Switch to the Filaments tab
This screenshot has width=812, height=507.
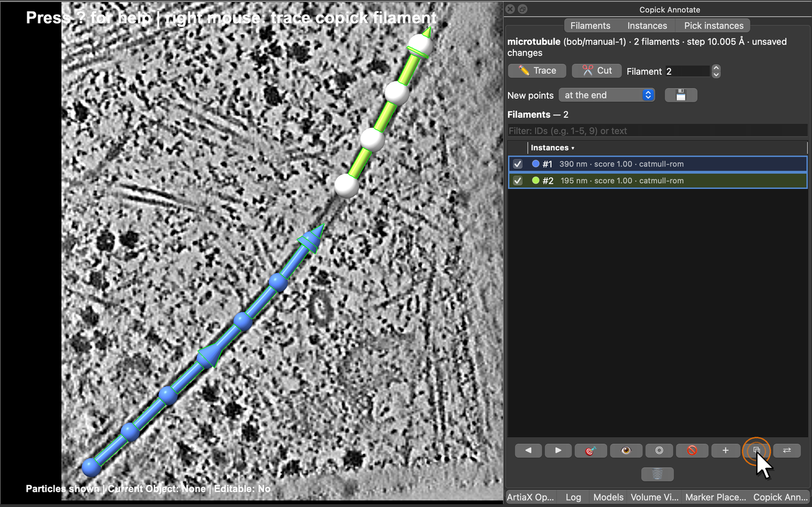(x=590, y=26)
